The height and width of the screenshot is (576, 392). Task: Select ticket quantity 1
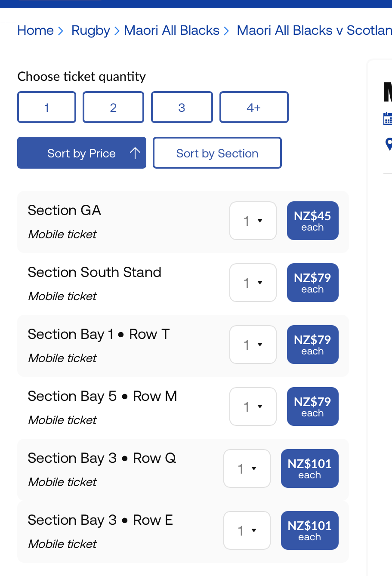(x=46, y=107)
